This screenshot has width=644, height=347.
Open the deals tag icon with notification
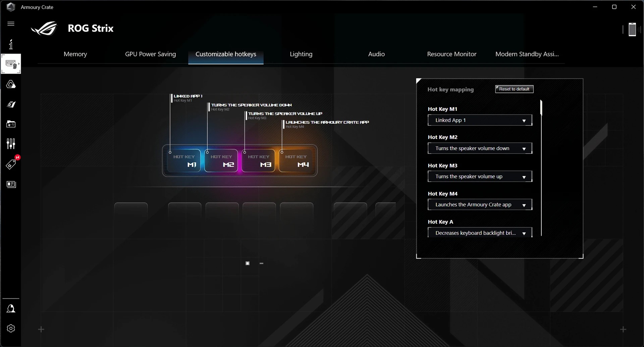coord(11,164)
